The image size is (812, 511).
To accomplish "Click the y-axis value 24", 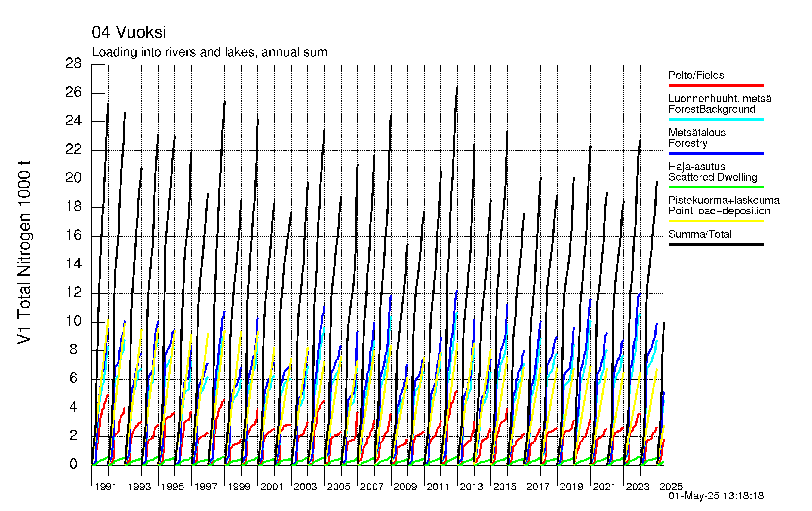I will tap(73, 121).
